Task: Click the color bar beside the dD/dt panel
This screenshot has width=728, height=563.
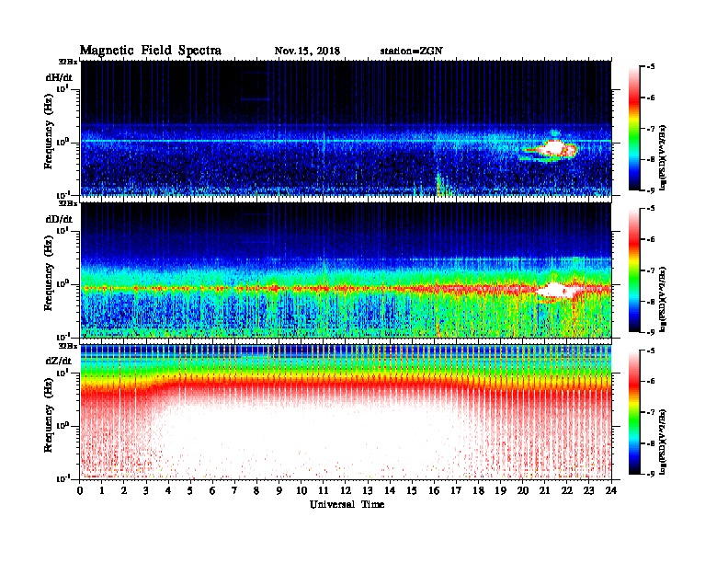Action: tap(633, 270)
